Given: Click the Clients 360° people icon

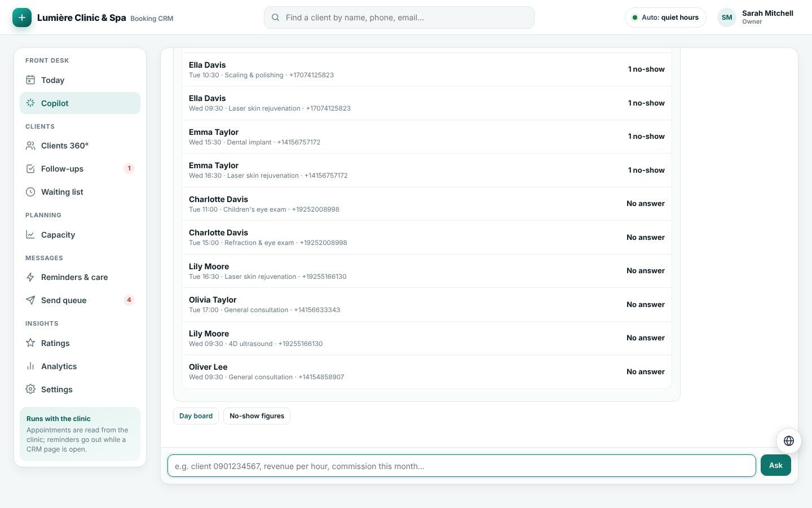Looking at the screenshot, I should [30, 146].
